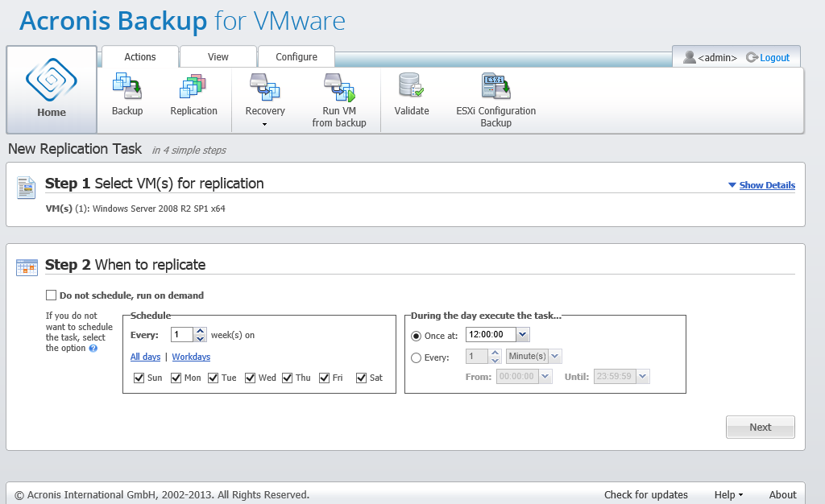Toggle the Wed checkbox
The height and width of the screenshot is (504, 825).
pos(250,378)
